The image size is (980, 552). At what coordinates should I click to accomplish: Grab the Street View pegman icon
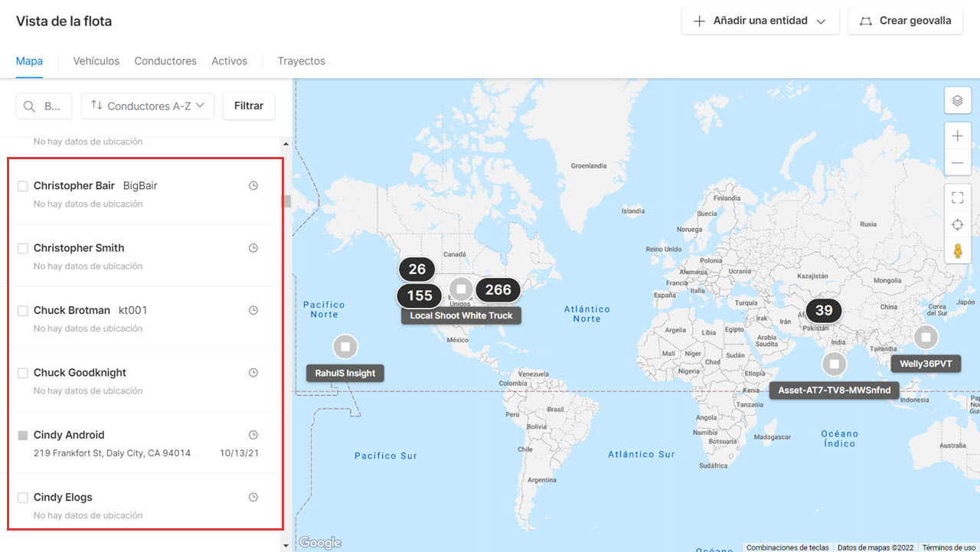958,250
